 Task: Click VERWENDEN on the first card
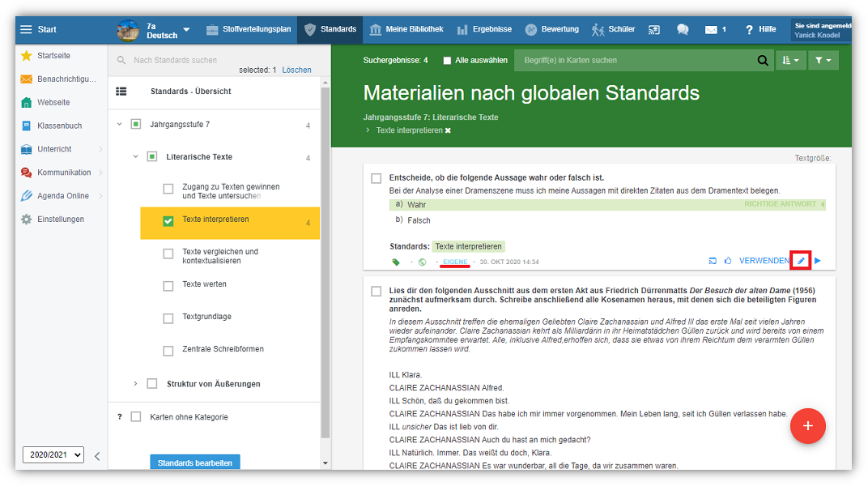[764, 261]
